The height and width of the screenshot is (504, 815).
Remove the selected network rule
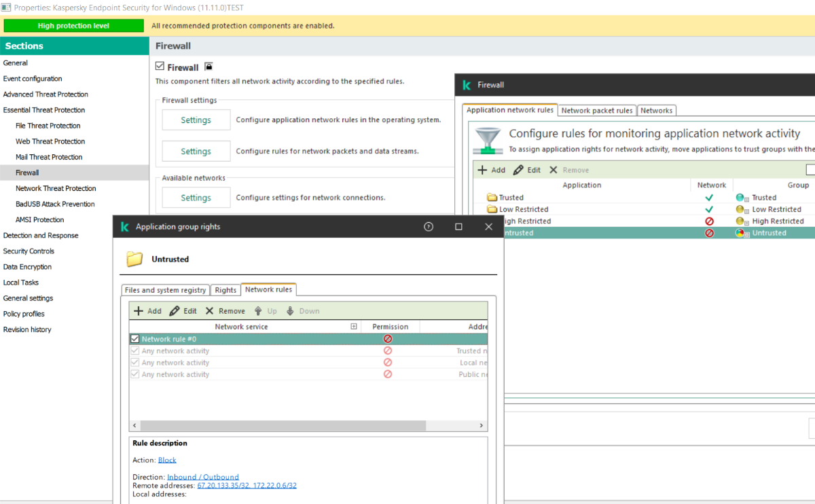click(225, 311)
